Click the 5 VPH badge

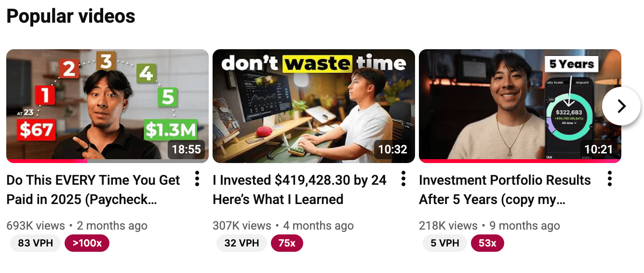(445, 243)
